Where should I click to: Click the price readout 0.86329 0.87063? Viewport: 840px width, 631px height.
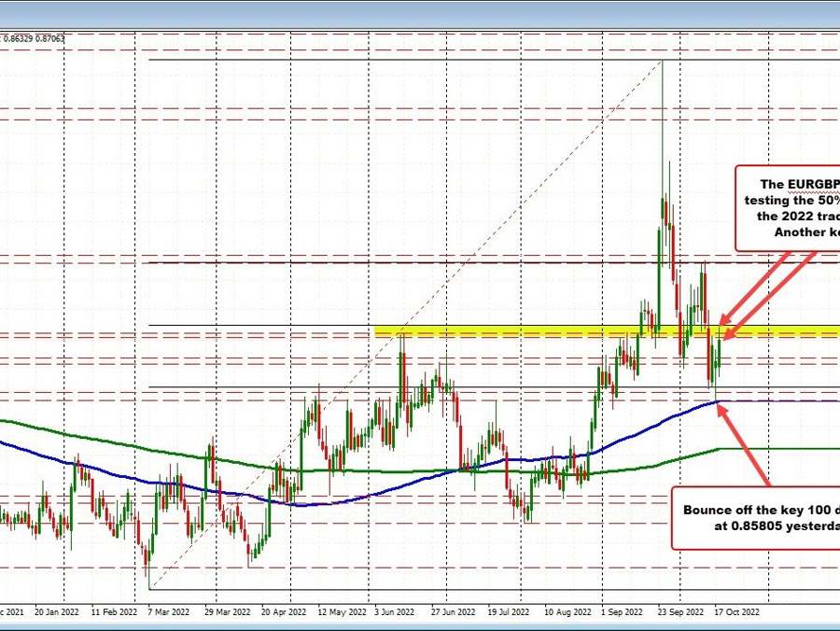click(x=32, y=37)
